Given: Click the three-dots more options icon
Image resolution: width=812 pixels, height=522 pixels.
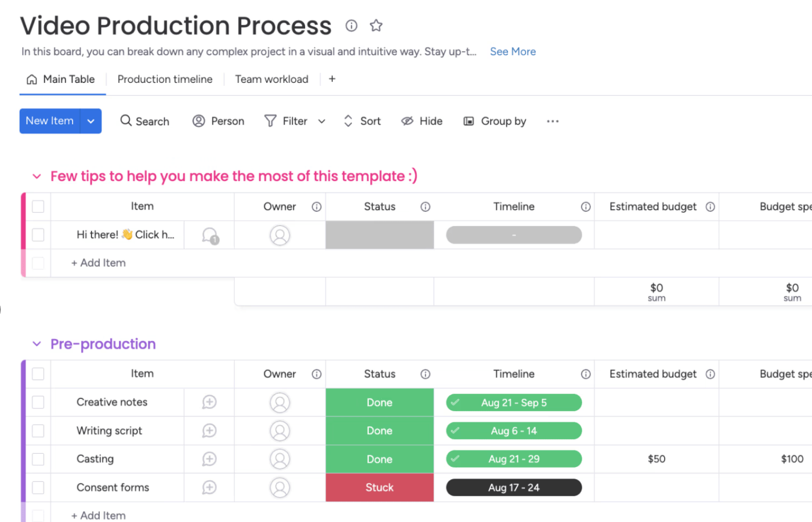Looking at the screenshot, I should 552,121.
